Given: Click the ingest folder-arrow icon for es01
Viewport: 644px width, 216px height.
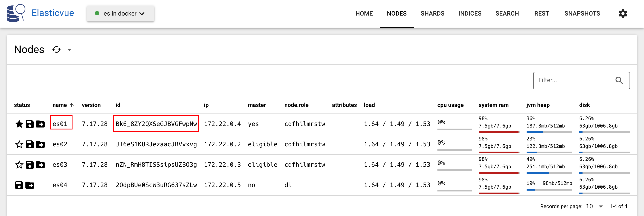Looking at the screenshot, I should point(40,124).
